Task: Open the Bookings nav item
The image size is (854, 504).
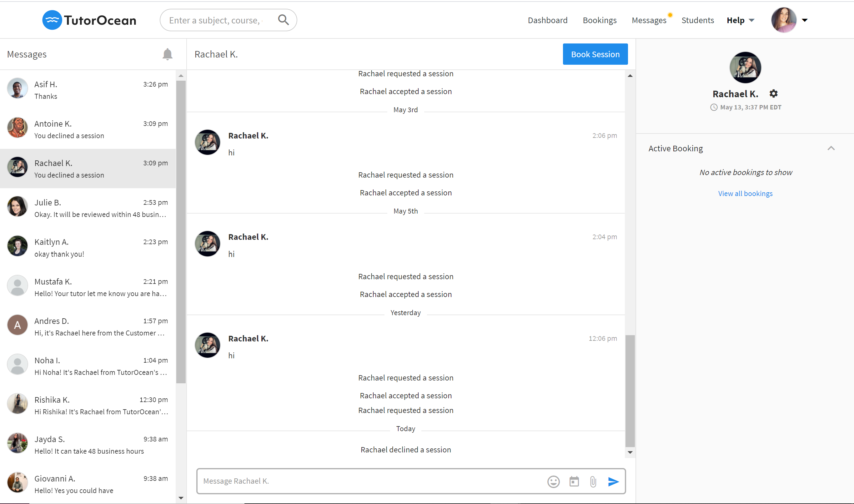Action: tap(599, 20)
